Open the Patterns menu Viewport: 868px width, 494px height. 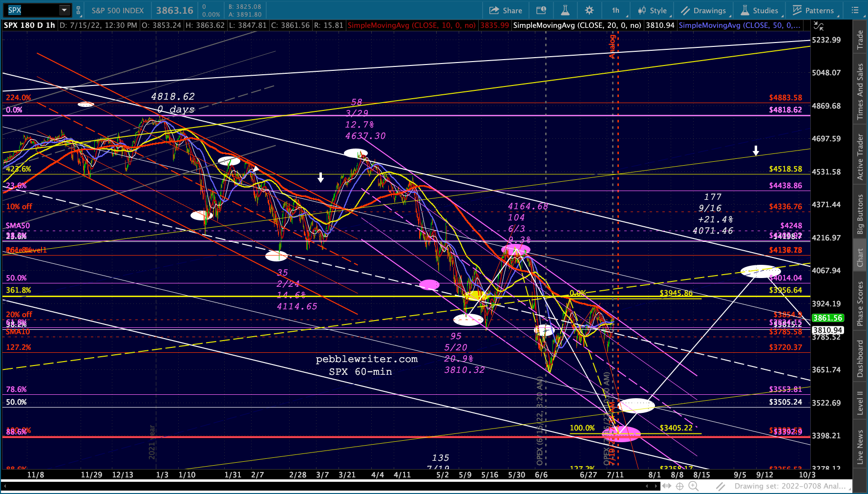[x=813, y=10]
